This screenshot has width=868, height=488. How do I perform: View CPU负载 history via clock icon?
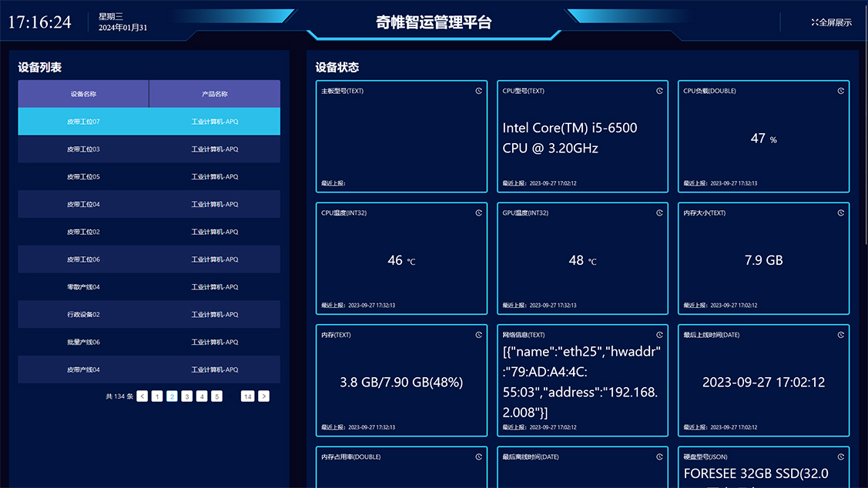pyautogui.click(x=840, y=91)
